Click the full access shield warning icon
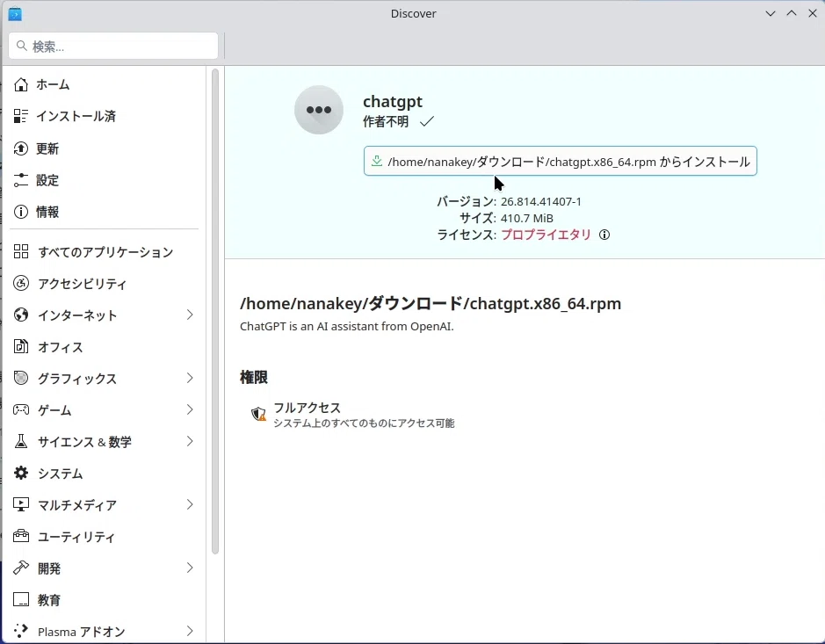Image resolution: width=825 pixels, height=644 pixels. click(x=258, y=414)
